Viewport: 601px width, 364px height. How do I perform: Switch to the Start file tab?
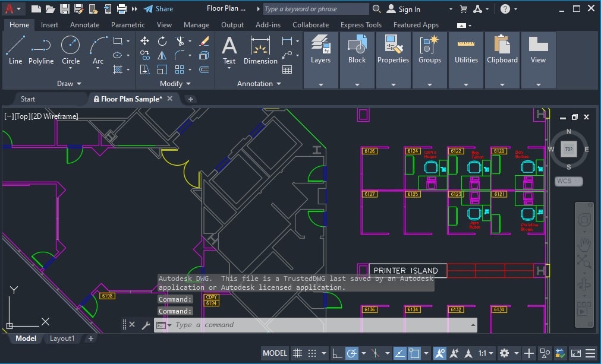point(27,99)
